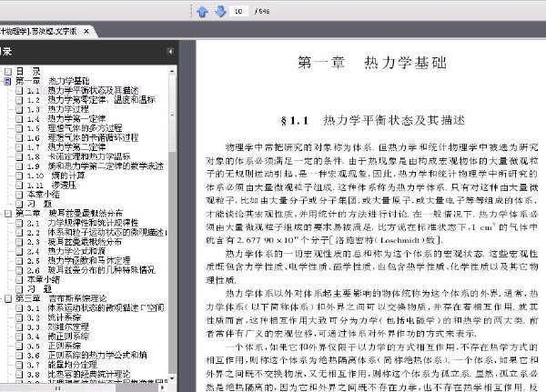
Task: Collapse the bookmarks panel with arrow button
Action: click(170, 52)
